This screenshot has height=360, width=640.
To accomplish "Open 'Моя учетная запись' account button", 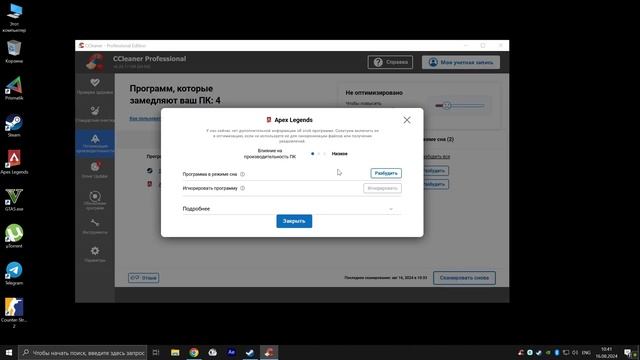I will (x=461, y=62).
